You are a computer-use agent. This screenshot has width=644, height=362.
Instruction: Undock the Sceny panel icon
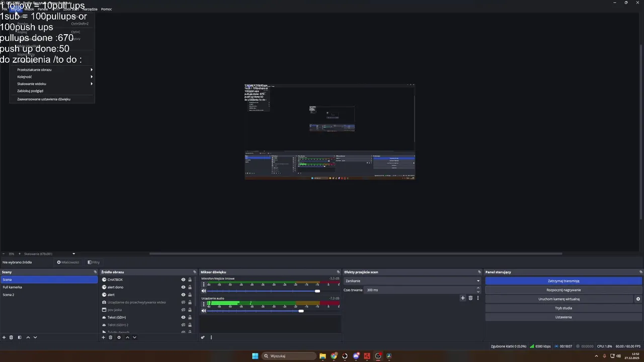95,272
